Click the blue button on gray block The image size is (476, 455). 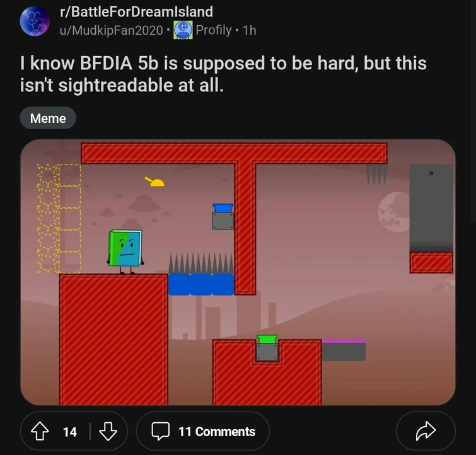[x=223, y=208]
